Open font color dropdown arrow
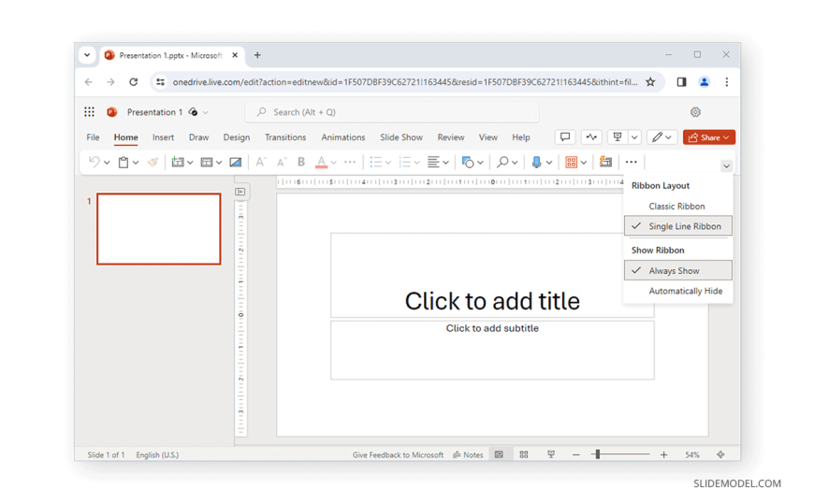 (333, 163)
